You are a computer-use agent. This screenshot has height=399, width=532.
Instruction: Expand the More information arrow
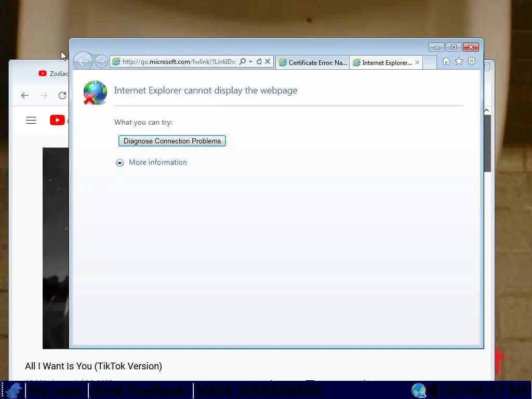[119, 163]
